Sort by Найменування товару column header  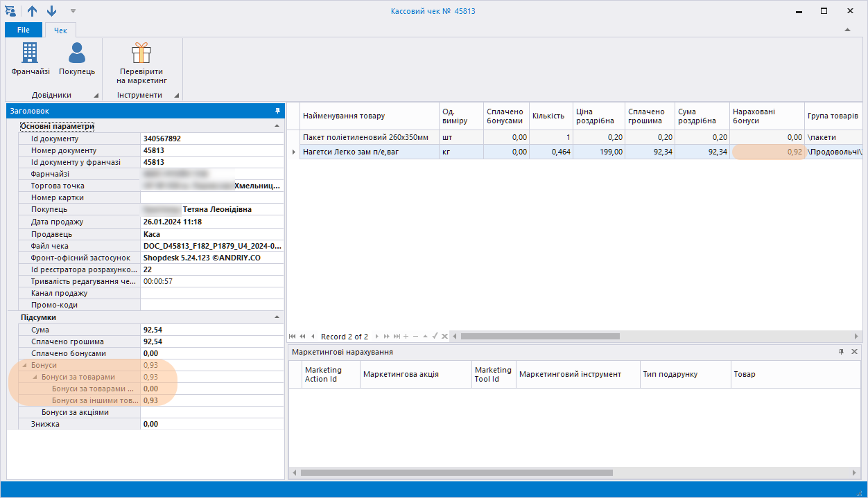(369, 116)
